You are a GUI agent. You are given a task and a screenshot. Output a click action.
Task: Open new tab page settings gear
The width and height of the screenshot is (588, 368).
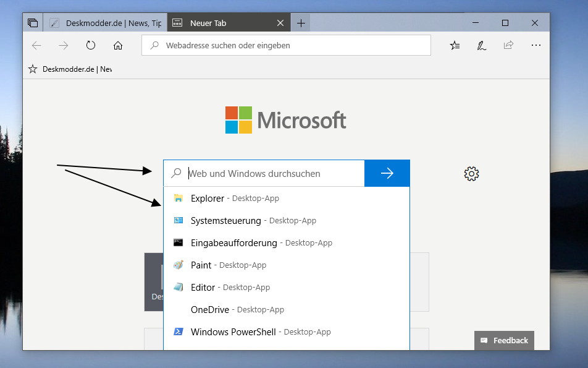471,173
